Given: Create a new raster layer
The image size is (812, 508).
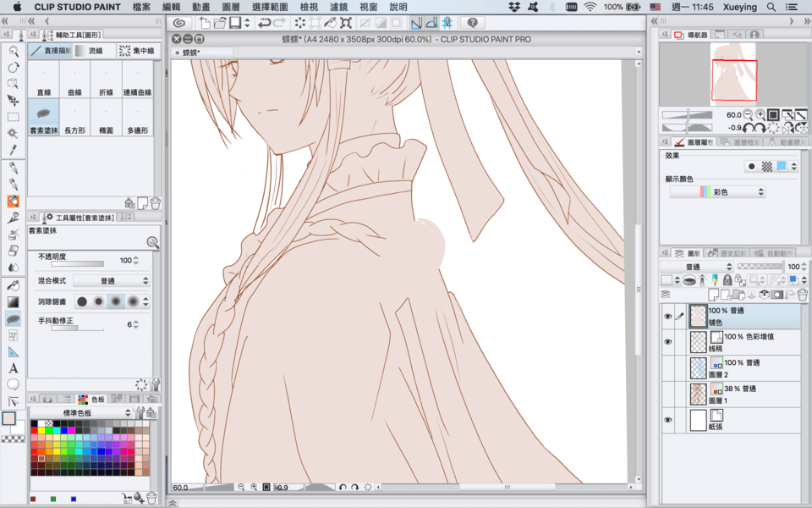Looking at the screenshot, I should (x=713, y=295).
